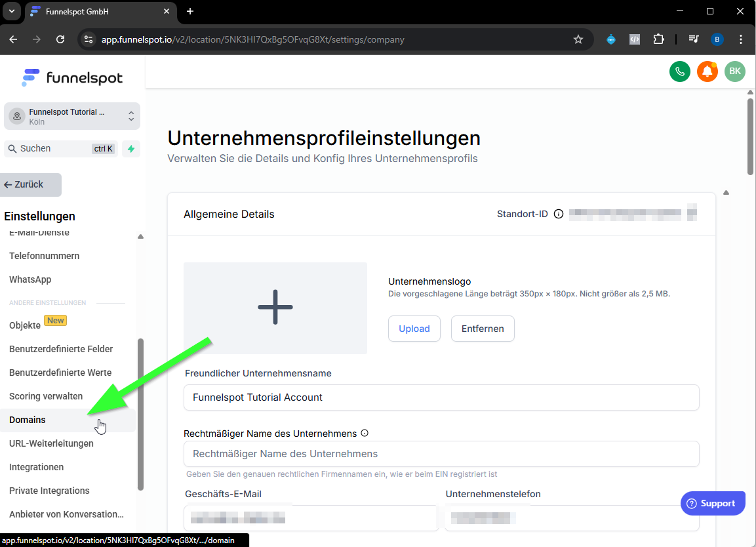Click the Unternehmenstelefon field
Screen dimensions: 756x547
572,518
